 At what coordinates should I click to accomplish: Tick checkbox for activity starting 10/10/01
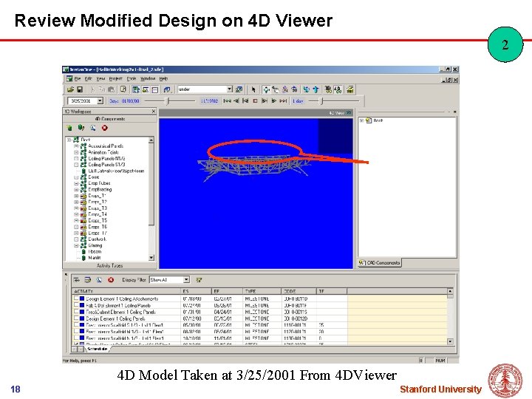point(76,338)
